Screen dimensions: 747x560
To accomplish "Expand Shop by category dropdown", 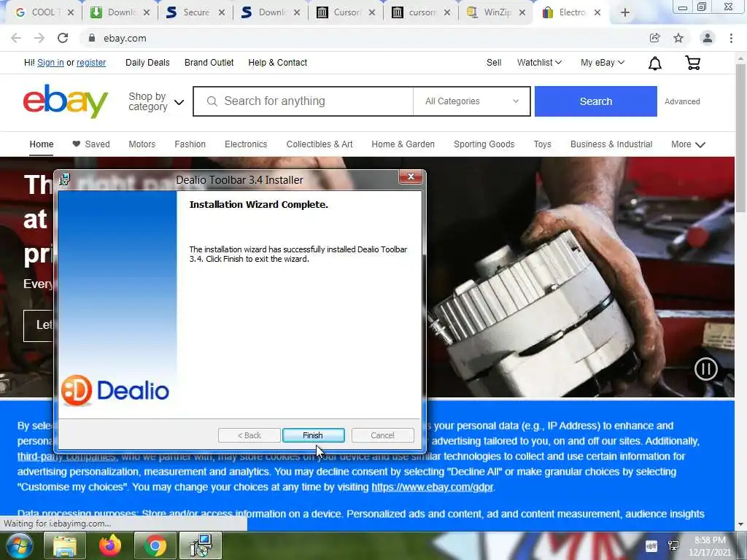I will click(x=156, y=101).
